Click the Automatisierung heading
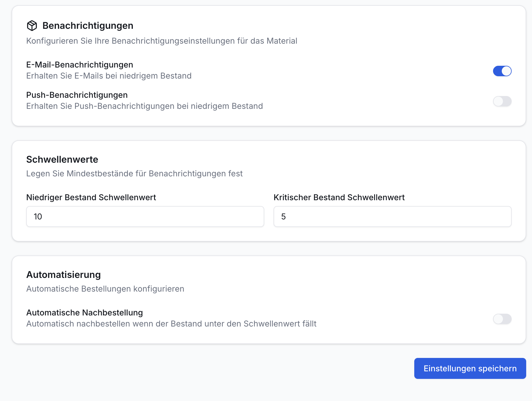 pyautogui.click(x=64, y=275)
